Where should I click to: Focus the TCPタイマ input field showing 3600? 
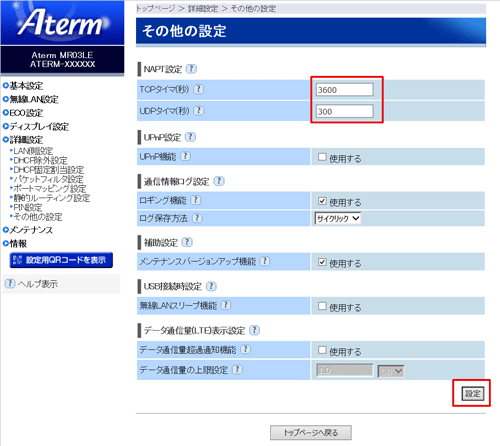point(345,90)
